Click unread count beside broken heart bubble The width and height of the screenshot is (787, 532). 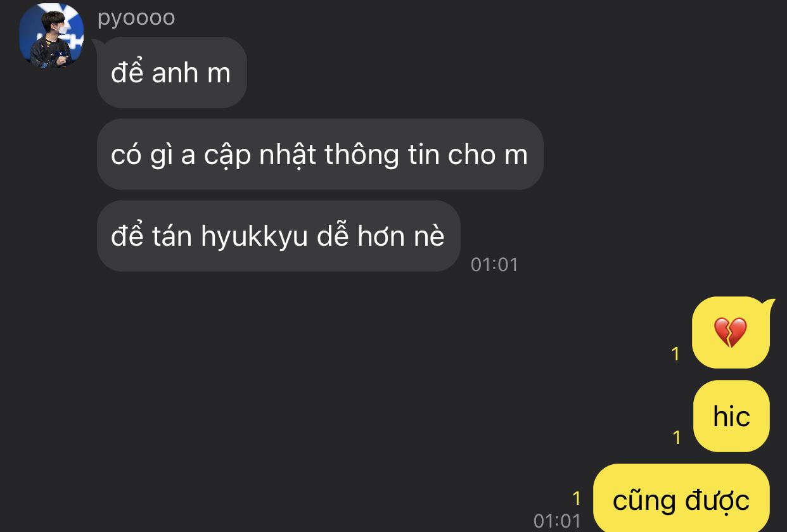[x=675, y=354]
